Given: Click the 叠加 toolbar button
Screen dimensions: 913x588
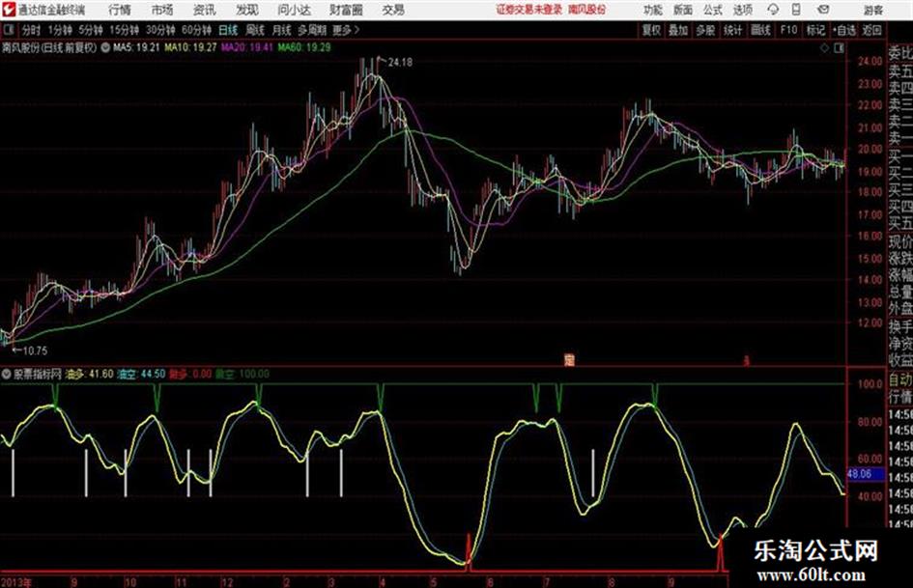Looking at the screenshot, I should pos(678,30).
